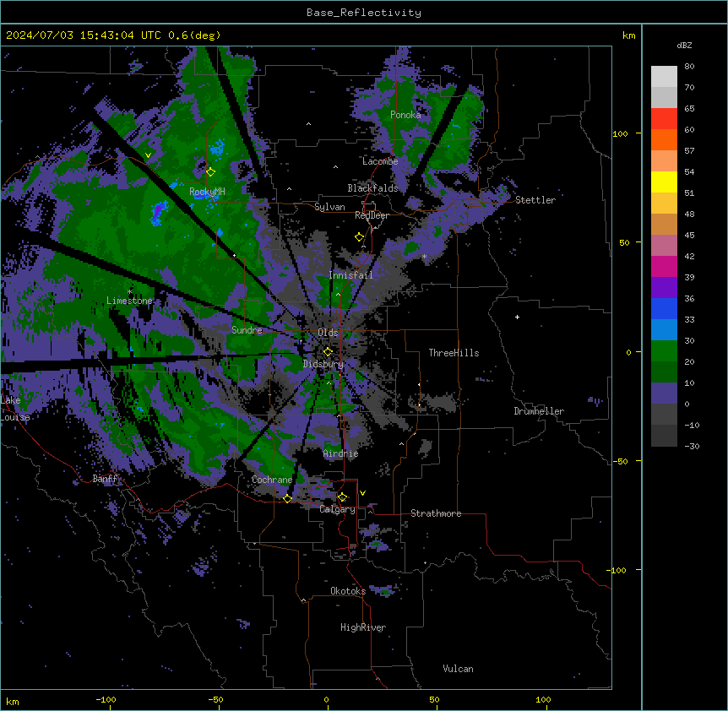Click the asterisk marker east of Innisfail

coord(424,257)
